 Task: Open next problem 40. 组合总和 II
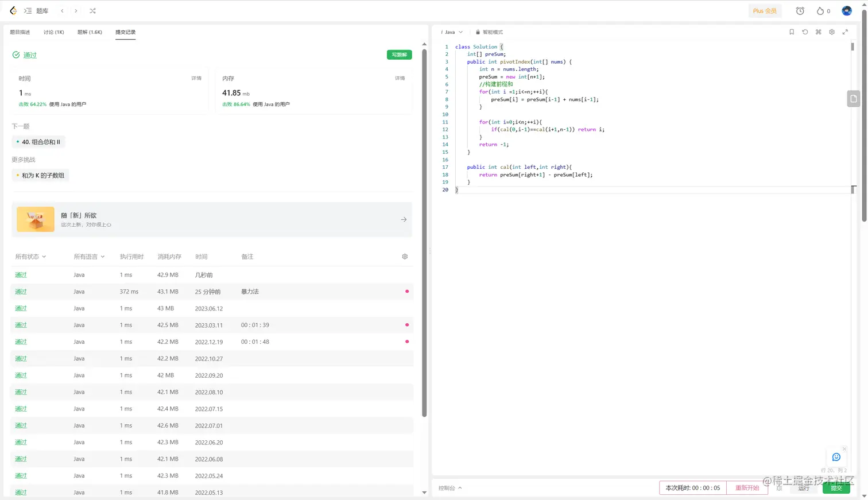point(38,142)
